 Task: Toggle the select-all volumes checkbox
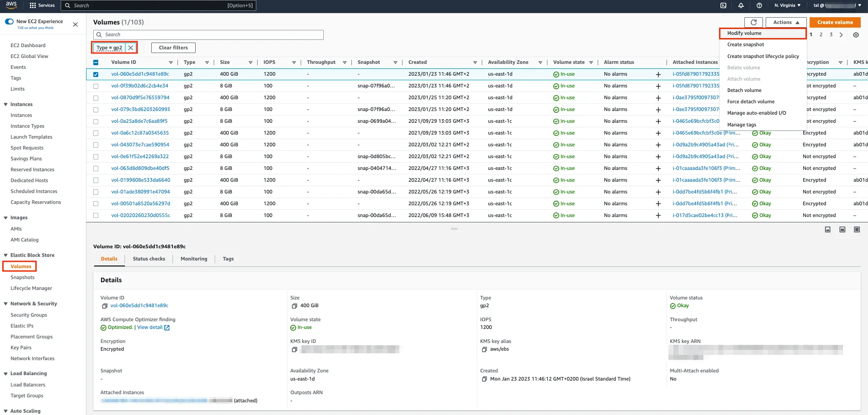(x=96, y=63)
